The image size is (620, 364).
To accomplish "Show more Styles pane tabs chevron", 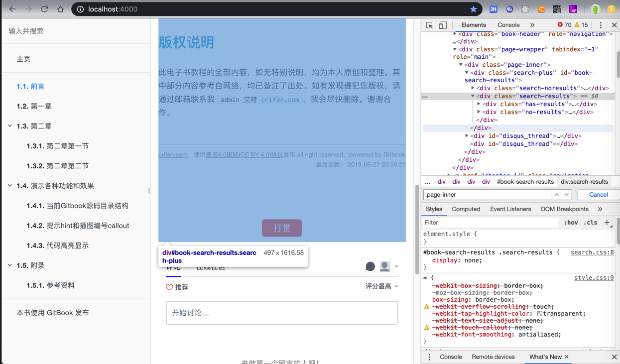I will pos(600,209).
